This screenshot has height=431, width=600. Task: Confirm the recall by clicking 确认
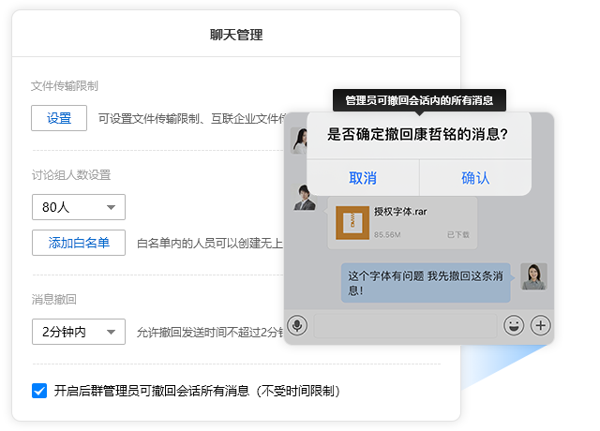click(475, 178)
